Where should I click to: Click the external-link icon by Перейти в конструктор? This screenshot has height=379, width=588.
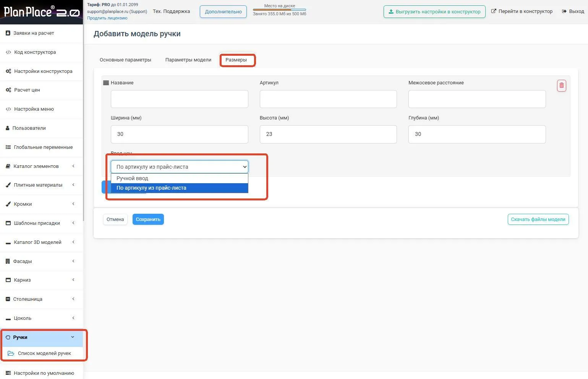click(x=494, y=11)
